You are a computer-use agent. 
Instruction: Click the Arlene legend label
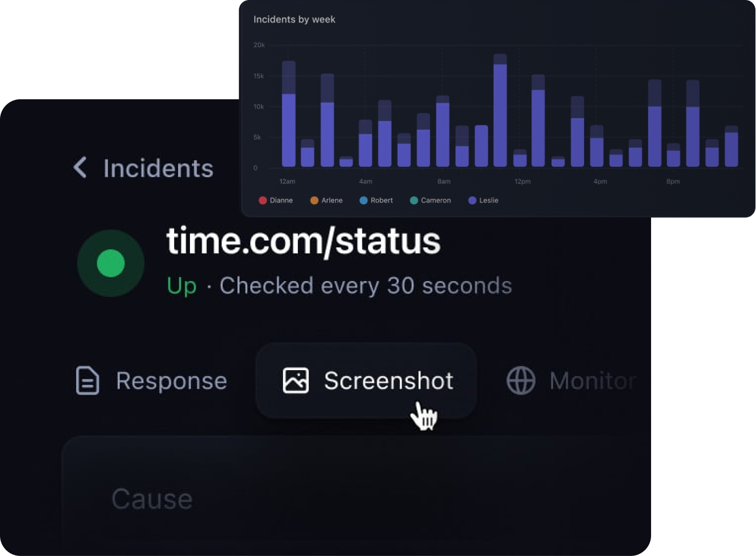click(332, 200)
